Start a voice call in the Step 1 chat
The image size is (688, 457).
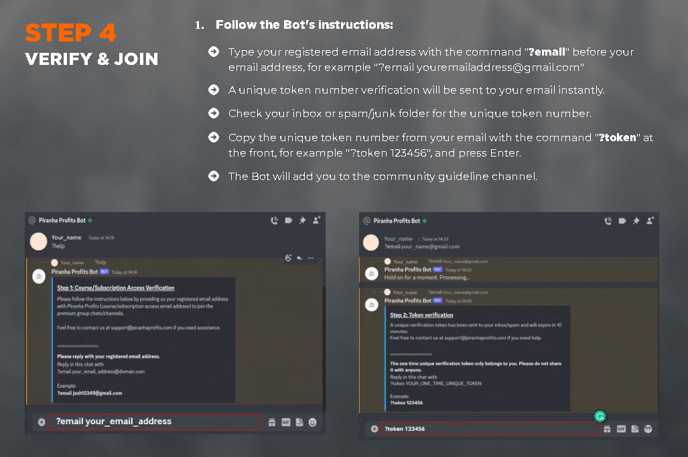point(274,221)
